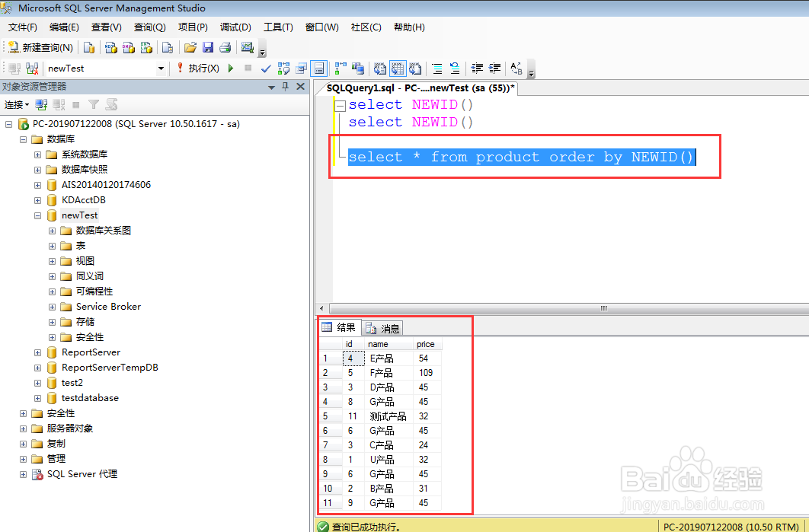Click the editor horizontal scrollbar thumb
The height and width of the screenshot is (532, 809).
tap(603, 308)
